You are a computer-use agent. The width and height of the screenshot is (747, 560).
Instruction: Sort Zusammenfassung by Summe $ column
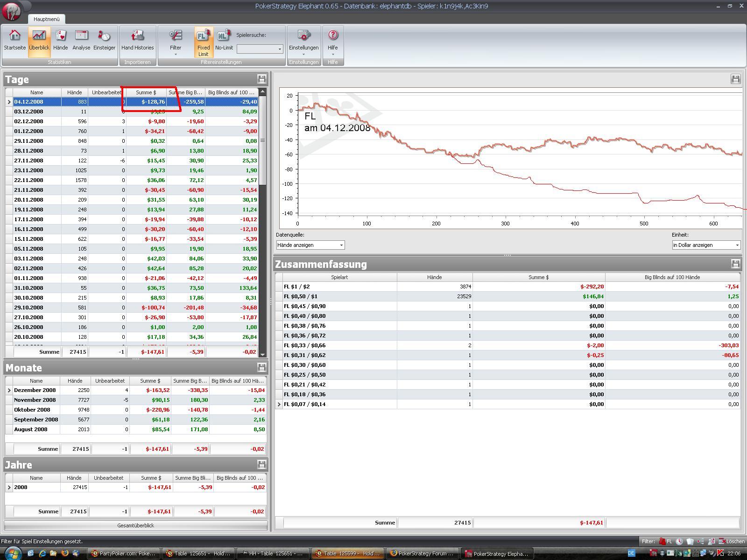(539, 277)
